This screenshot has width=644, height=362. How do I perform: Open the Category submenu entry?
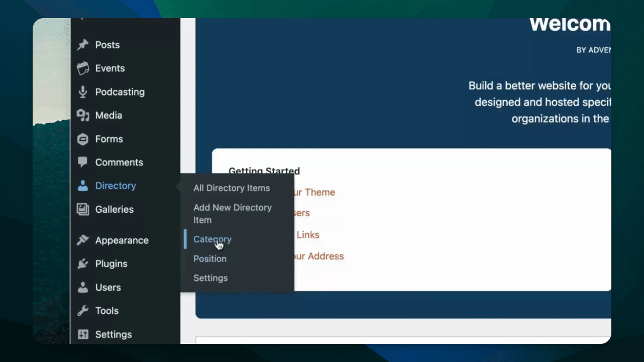point(212,239)
